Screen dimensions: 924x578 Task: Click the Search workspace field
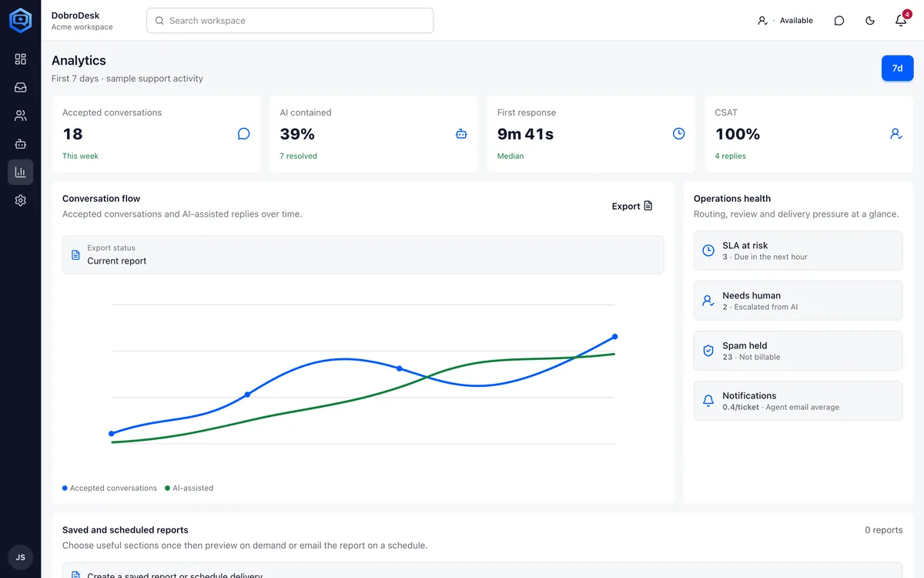click(x=290, y=21)
